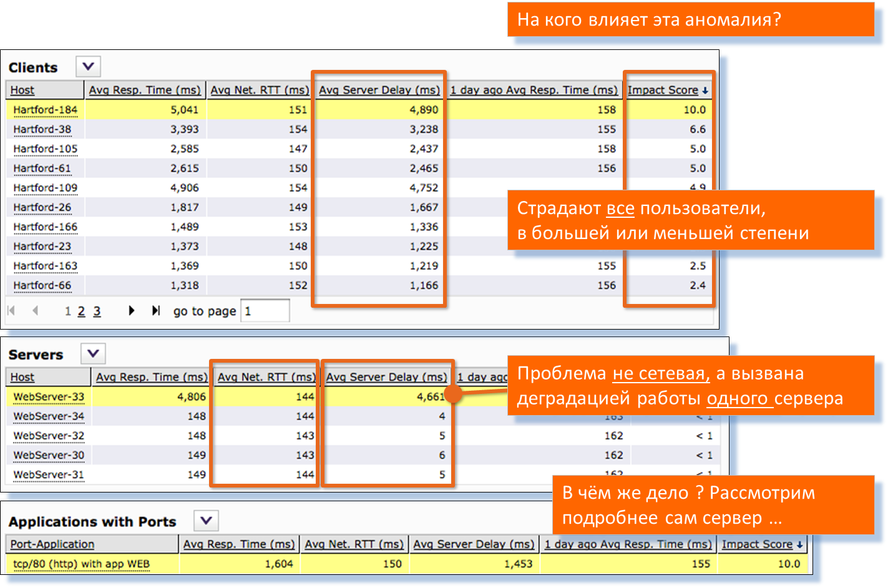Select WebServer-33 response time 4,806
Image resolution: width=888 pixels, height=588 pixels.
point(192,396)
